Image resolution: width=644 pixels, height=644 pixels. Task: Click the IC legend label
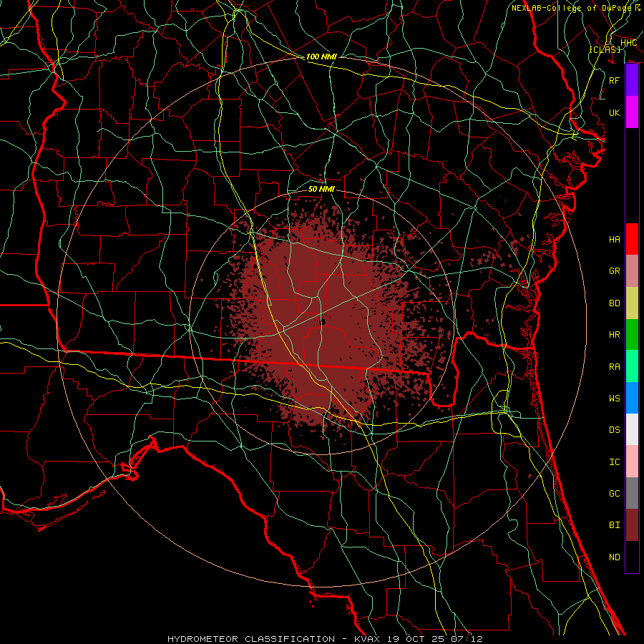(x=614, y=462)
